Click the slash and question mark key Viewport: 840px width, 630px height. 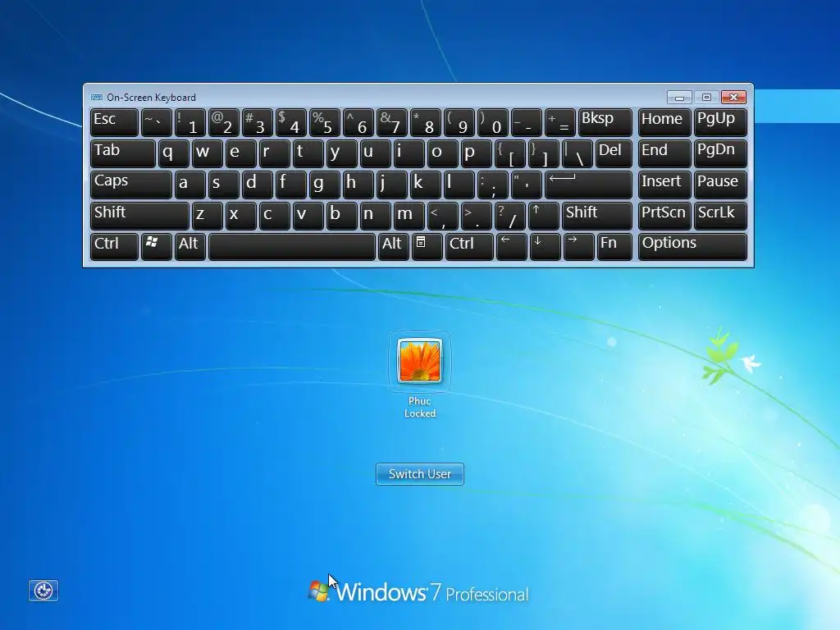[510, 216]
